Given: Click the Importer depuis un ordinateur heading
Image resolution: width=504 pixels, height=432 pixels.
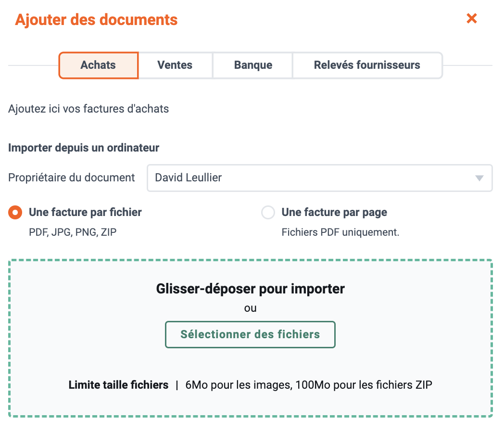Looking at the screenshot, I should pos(84,148).
